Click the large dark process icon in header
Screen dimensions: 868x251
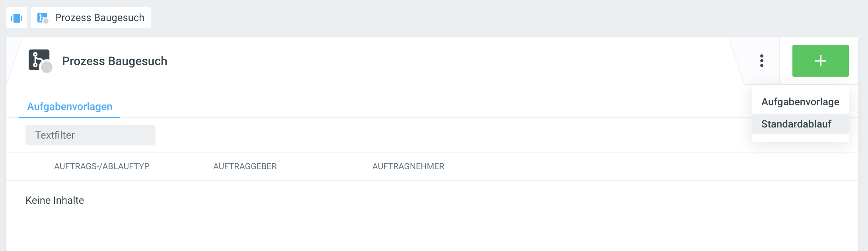(39, 60)
